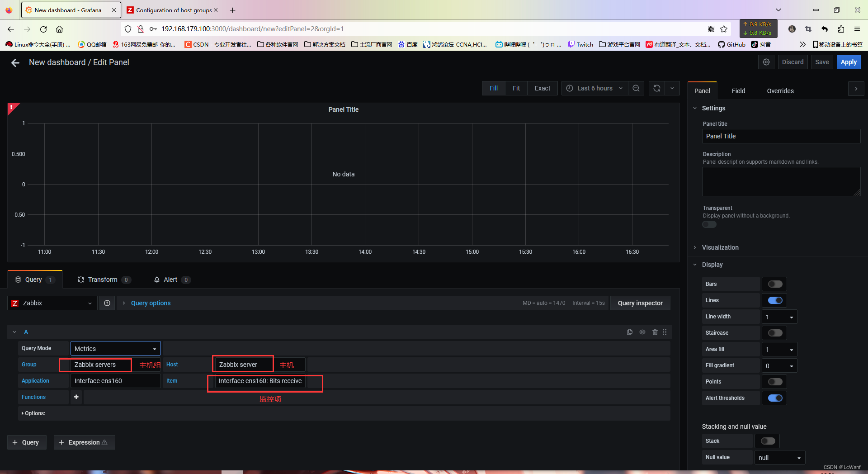868x474 pixels.
Task: Show more bookmarks chevron
Action: 802,44
